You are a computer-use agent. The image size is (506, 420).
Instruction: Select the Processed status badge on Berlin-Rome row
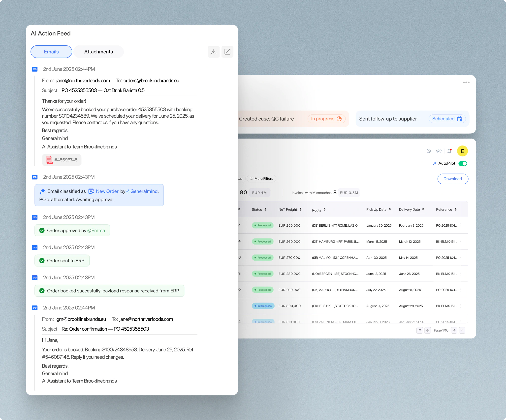(262, 225)
